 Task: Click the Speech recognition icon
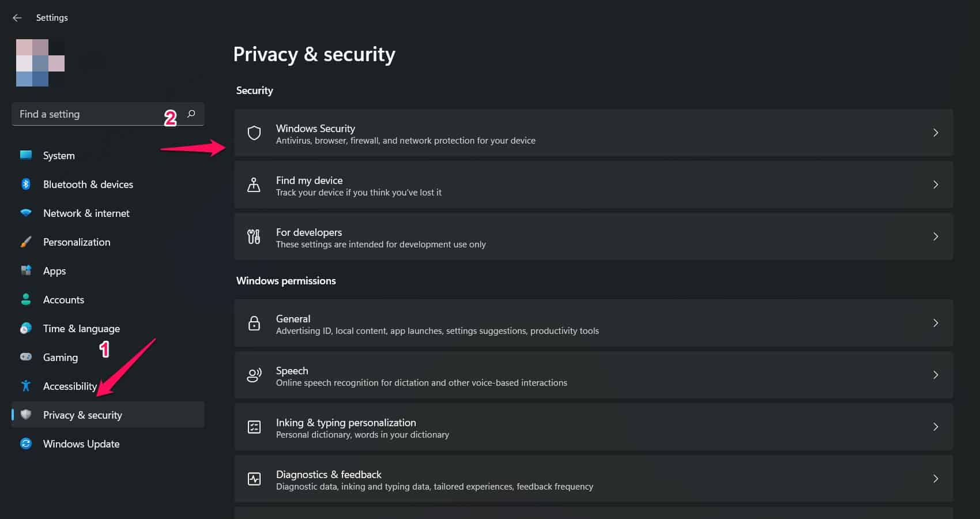click(254, 375)
